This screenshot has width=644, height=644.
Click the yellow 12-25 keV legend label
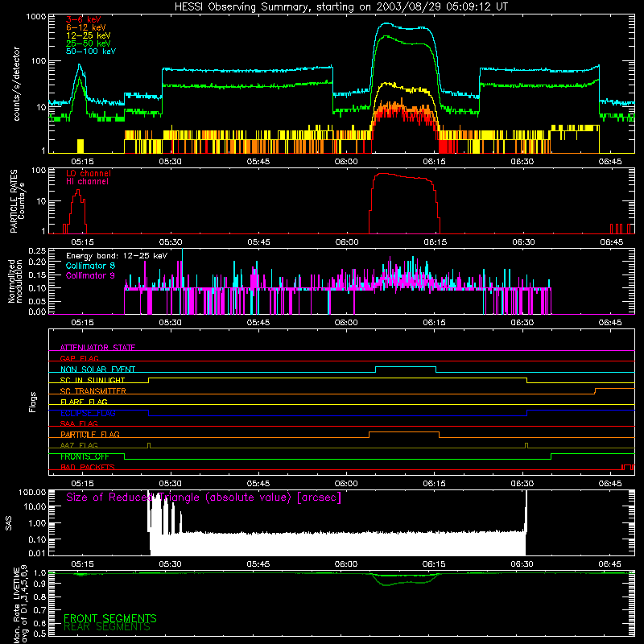coord(88,35)
